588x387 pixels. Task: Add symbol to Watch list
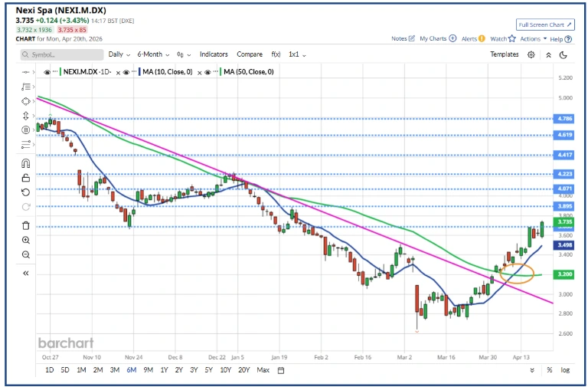503,38
